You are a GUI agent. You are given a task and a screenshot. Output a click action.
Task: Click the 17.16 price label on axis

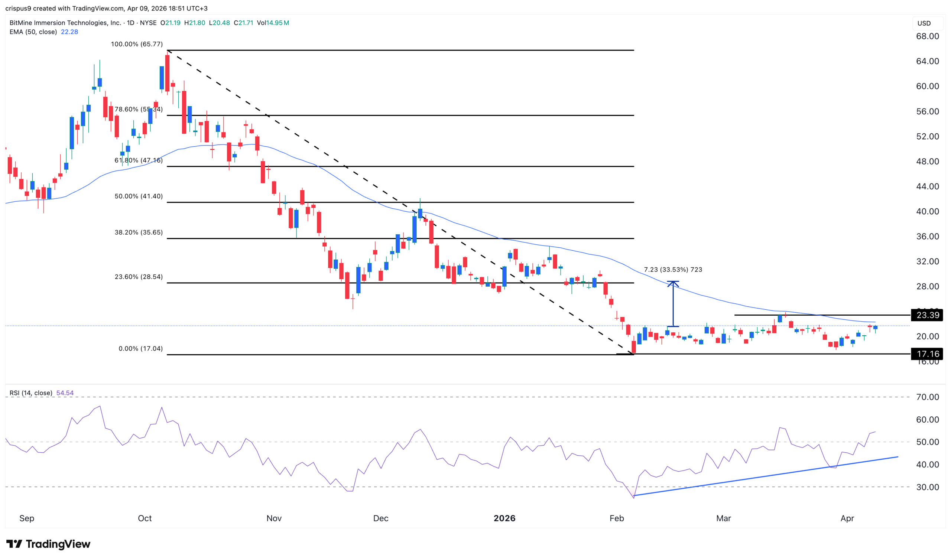tap(927, 354)
